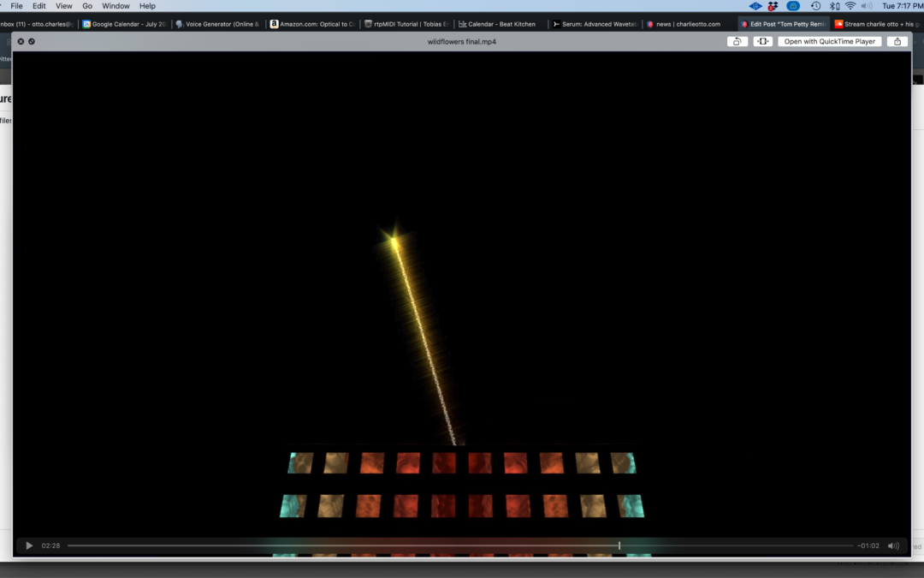924x578 pixels.
Task: Open the Go menu
Action: click(87, 6)
